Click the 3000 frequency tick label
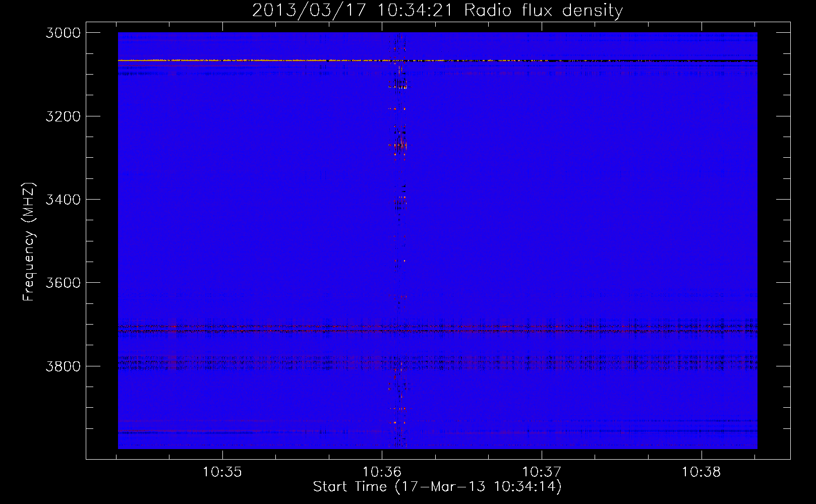816x504 pixels. coord(63,33)
